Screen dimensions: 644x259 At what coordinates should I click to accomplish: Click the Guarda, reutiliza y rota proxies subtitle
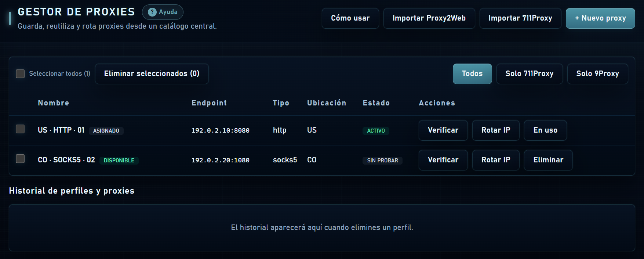pyautogui.click(x=117, y=26)
